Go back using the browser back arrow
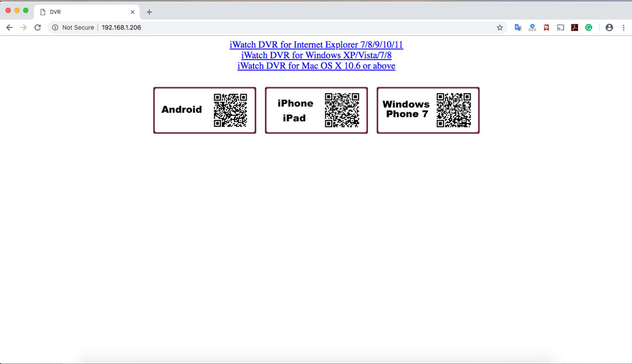Image resolution: width=632 pixels, height=364 pixels. [9, 28]
